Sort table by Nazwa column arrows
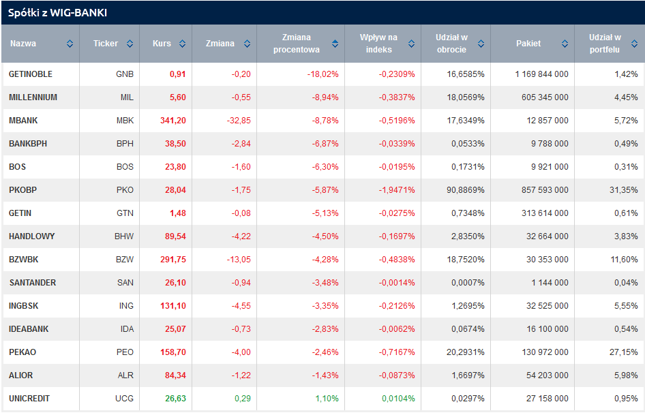The image size is (645, 415). pyautogui.click(x=69, y=44)
